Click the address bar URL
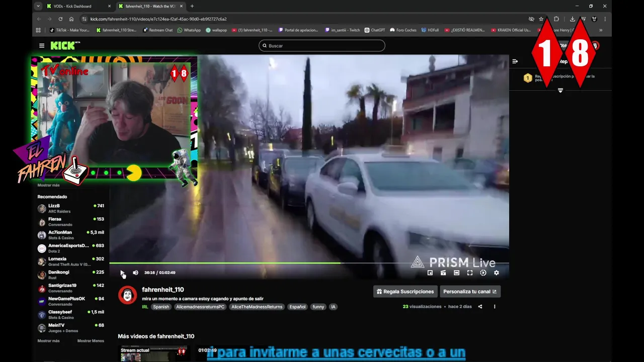 158,19
